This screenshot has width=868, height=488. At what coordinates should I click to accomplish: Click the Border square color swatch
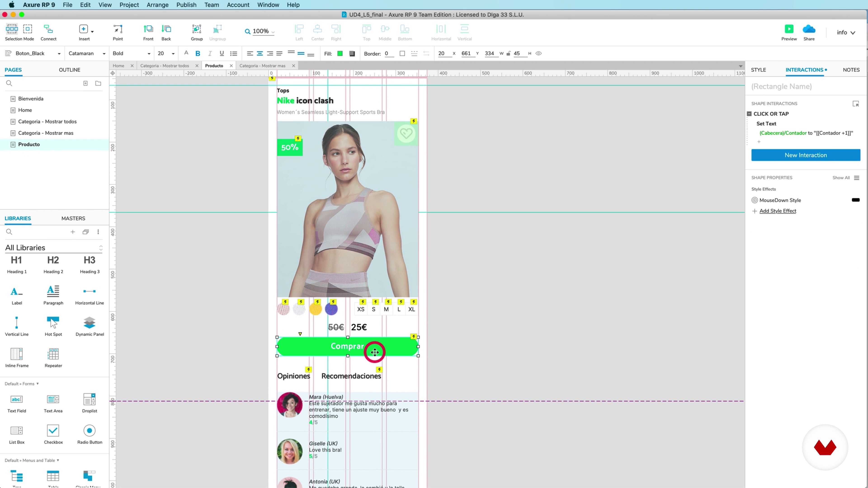[x=402, y=54]
